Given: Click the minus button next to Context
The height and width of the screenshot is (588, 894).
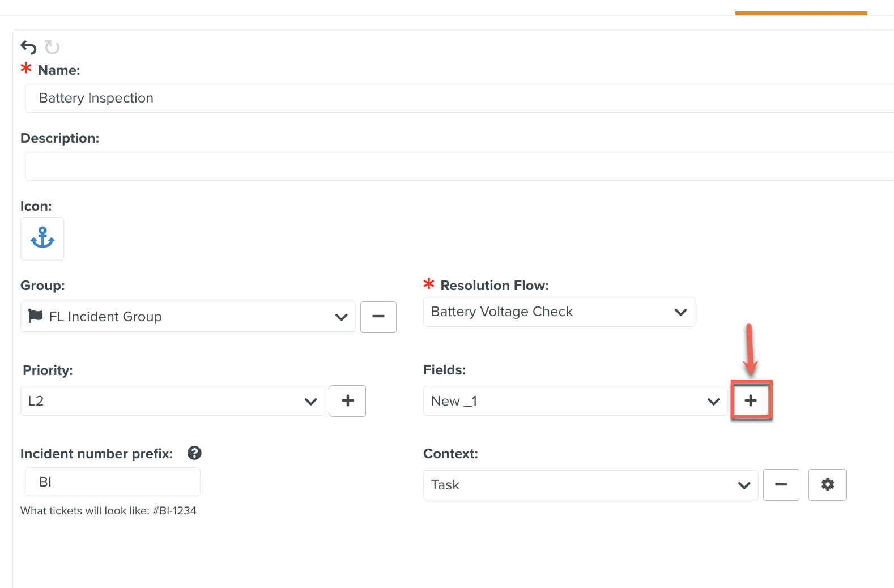Looking at the screenshot, I should pos(781,485).
